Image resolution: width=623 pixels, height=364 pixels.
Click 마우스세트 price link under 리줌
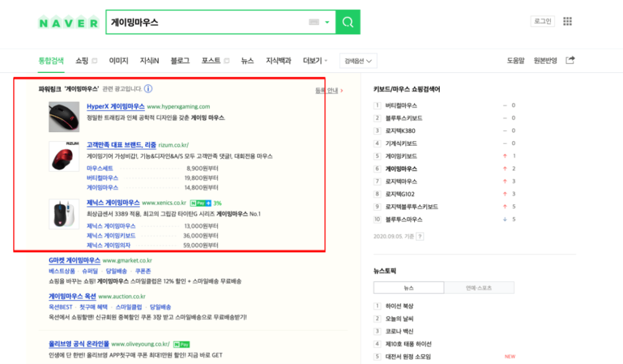[x=100, y=168]
